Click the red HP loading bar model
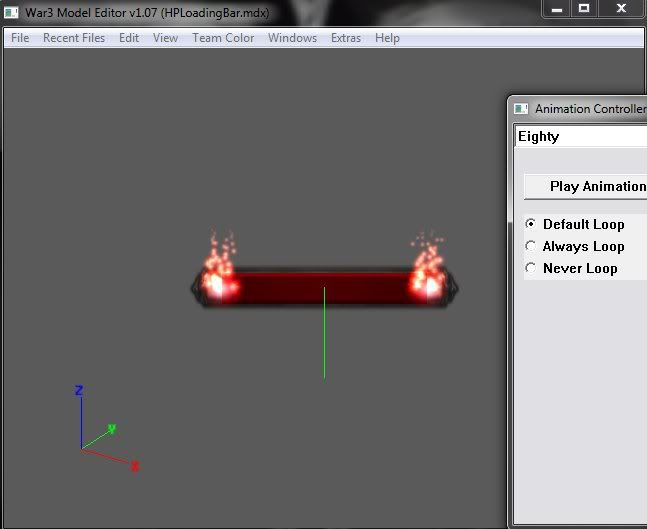This screenshot has height=529, width=647. coord(324,288)
